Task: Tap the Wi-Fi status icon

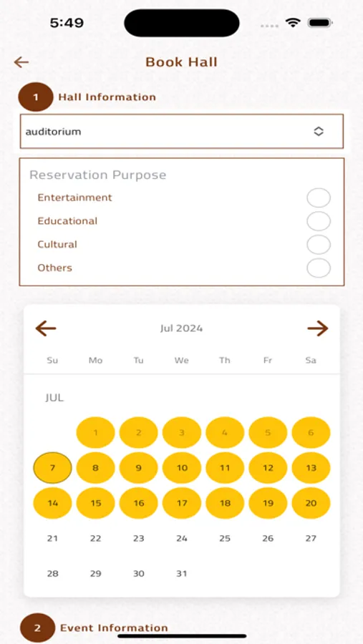Action: click(x=293, y=23)
